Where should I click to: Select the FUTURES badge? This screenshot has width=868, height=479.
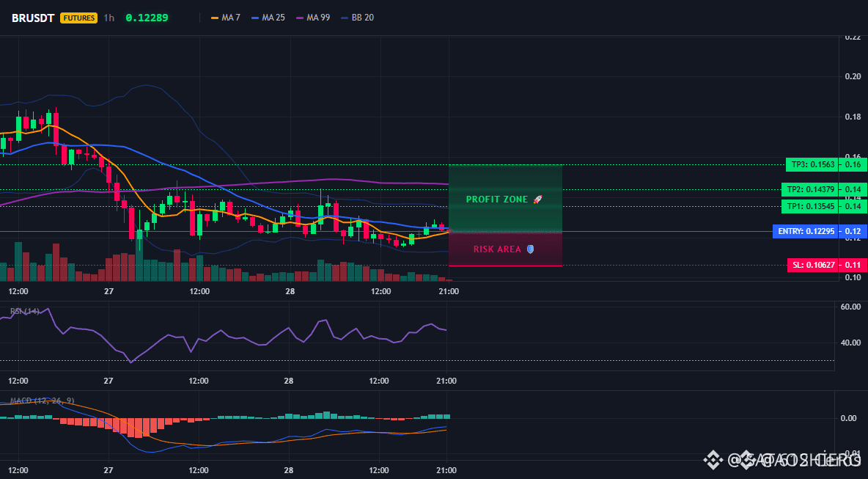78,18
